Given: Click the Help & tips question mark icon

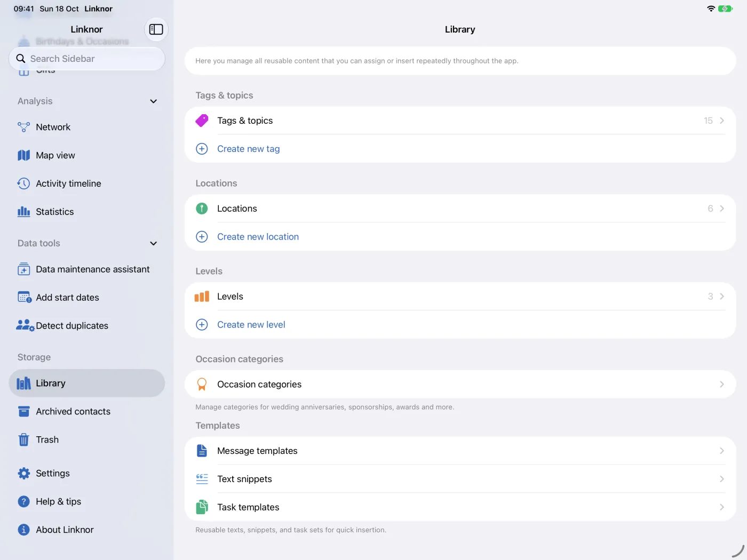Looking at the screenshot, I should pyautogui.click(x=23, y=501).
